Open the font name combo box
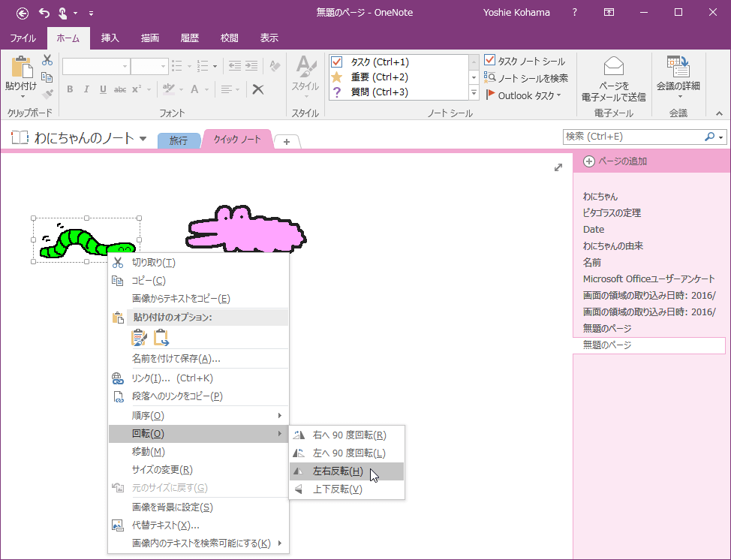Image resolution: width=731 pixels, height=560 pixels. 96,66
